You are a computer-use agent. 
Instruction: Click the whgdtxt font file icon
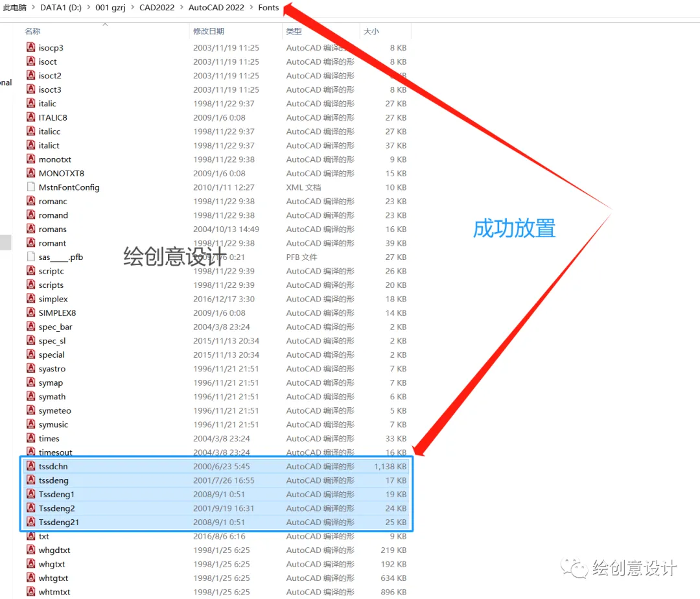31,550
